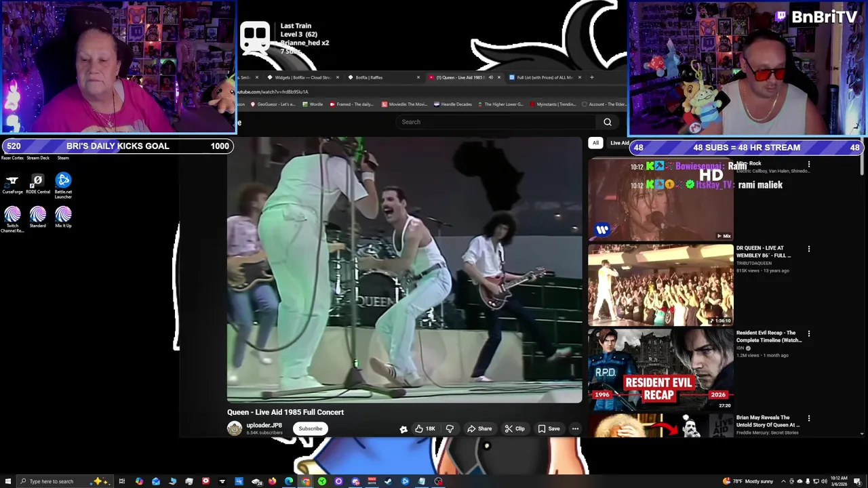Mute the Queen Live Aid tab audio icon
This screenshot has height=488, width=868.
click(x=491, y=77)
